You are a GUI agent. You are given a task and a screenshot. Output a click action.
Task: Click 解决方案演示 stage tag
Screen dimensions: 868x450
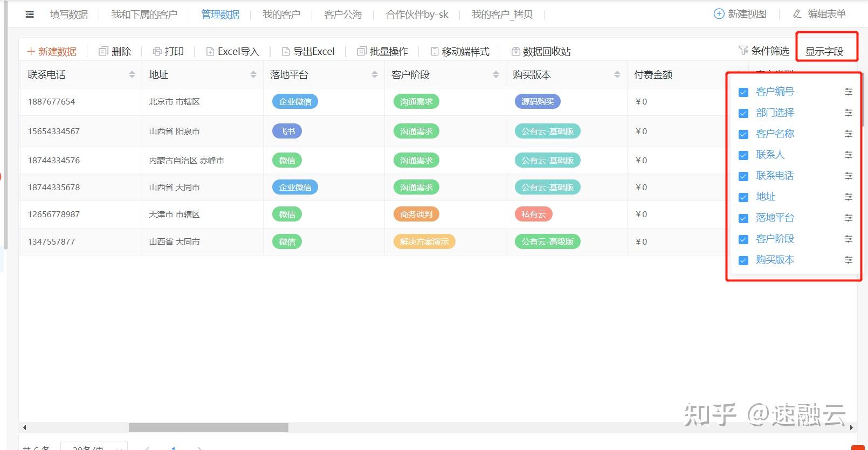(x=424, y=241)
